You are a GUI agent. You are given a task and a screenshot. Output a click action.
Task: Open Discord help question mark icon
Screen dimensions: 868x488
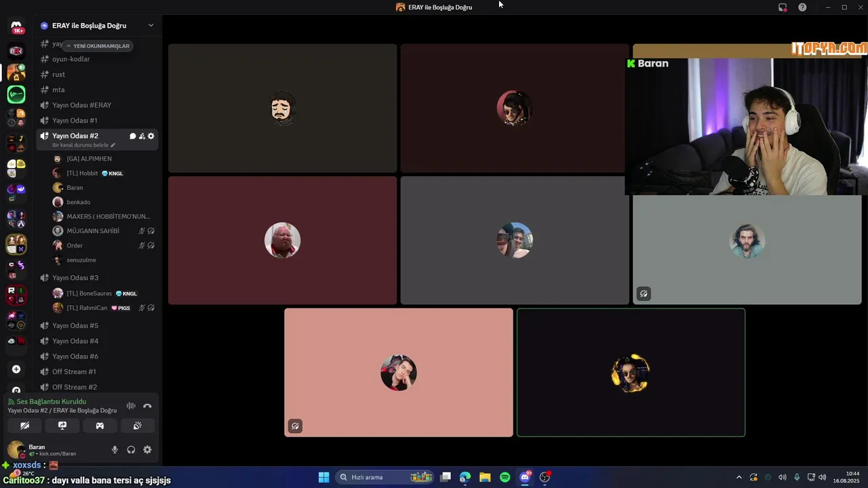(802, 7)
